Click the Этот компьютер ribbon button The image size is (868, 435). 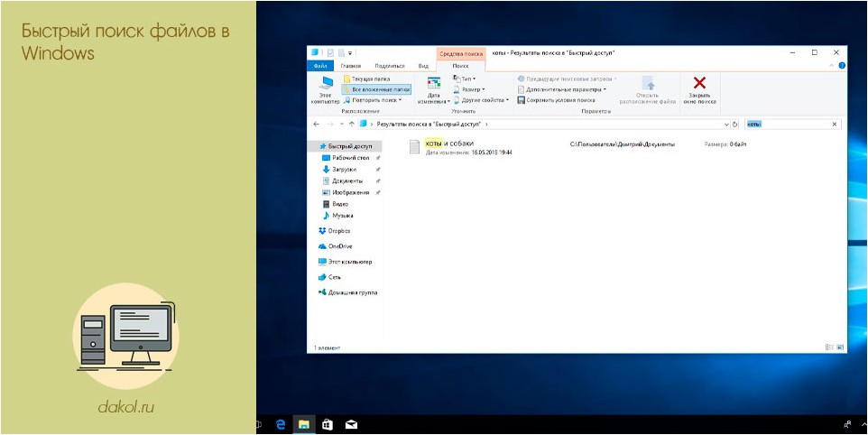pos(325,90)
